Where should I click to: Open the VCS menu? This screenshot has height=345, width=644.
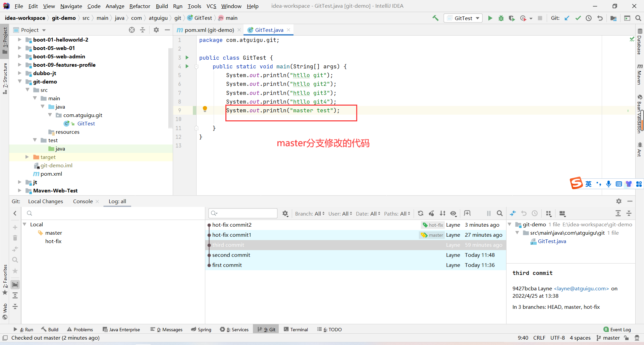point(211,6)
